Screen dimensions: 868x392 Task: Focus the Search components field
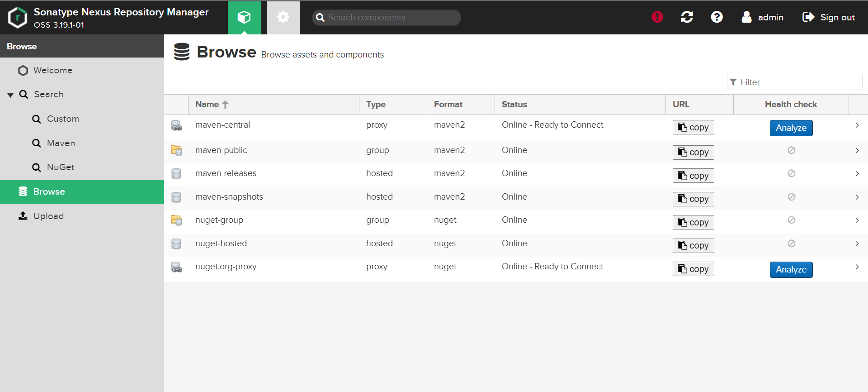387,18
